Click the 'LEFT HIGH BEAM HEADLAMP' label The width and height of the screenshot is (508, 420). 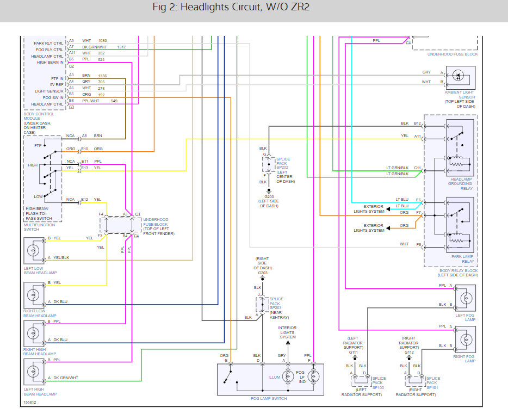click(x=40, y=392)
